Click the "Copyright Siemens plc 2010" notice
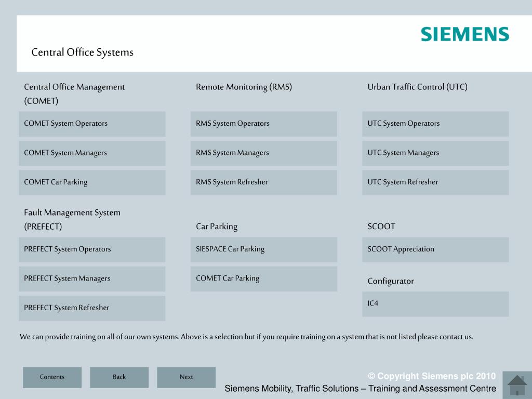This screenshot has height=399, width=532. click(432, 376)
